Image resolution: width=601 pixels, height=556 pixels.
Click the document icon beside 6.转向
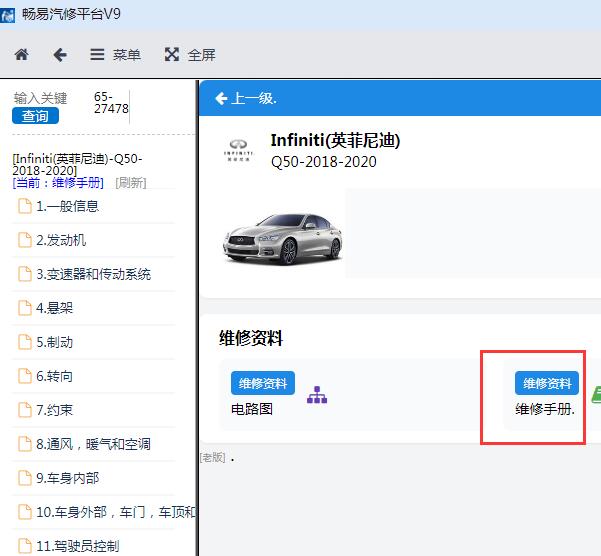(x=25, y=376)
